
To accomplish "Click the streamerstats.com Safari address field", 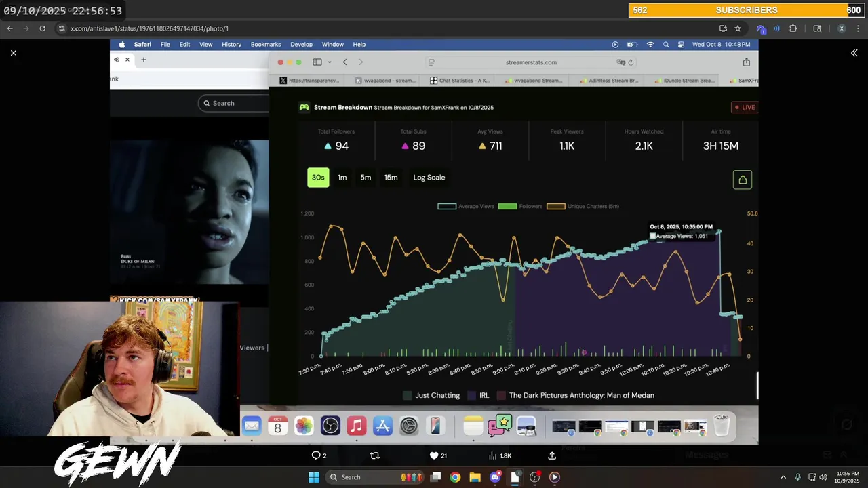I will pos(531,62).
